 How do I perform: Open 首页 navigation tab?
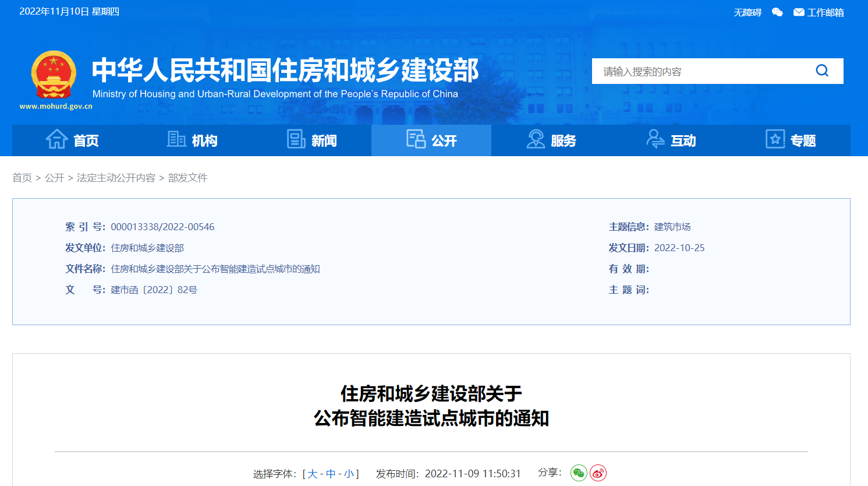coord(72,140)
